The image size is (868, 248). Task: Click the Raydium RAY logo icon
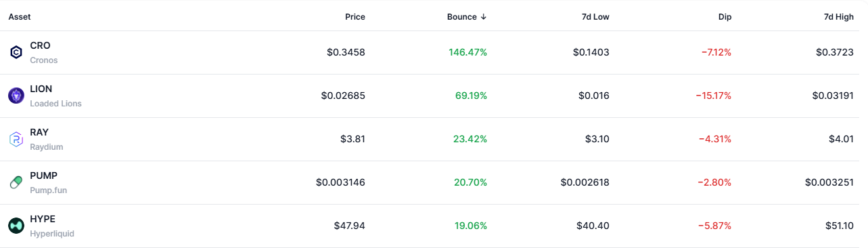(16, 139)
